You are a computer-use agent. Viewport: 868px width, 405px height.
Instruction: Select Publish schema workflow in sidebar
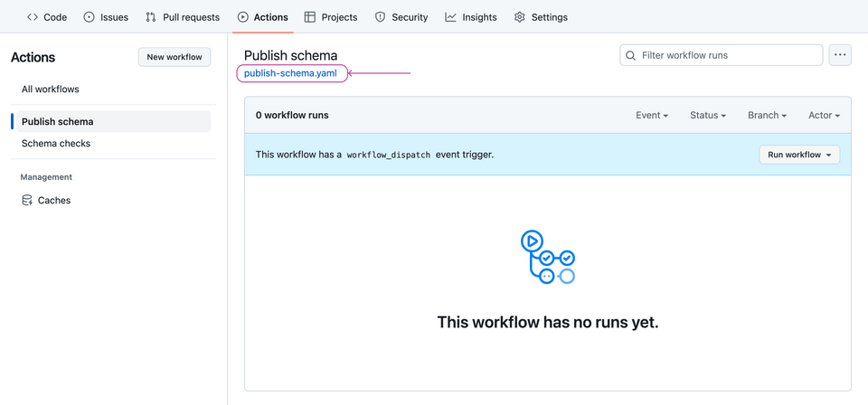(114, 122)
